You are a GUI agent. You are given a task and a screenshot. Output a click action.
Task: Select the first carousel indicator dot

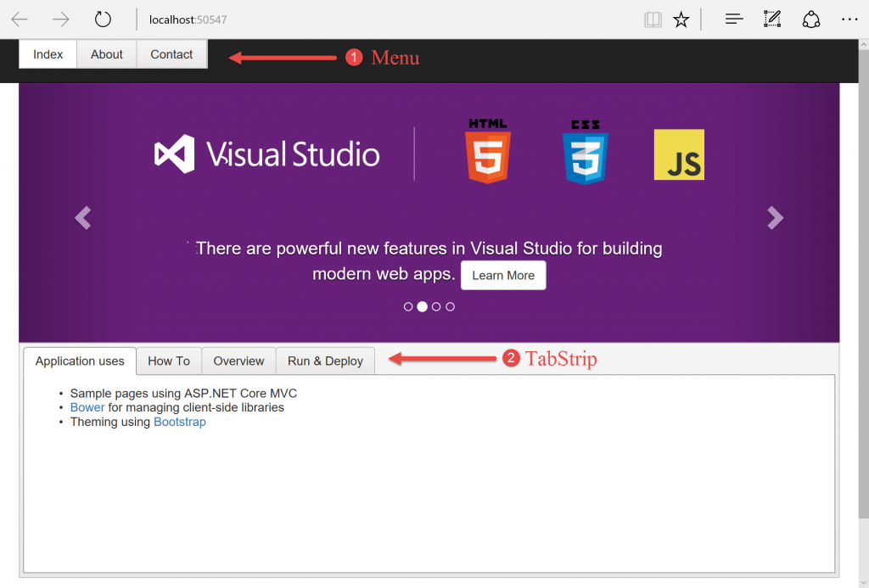(408, 306)
